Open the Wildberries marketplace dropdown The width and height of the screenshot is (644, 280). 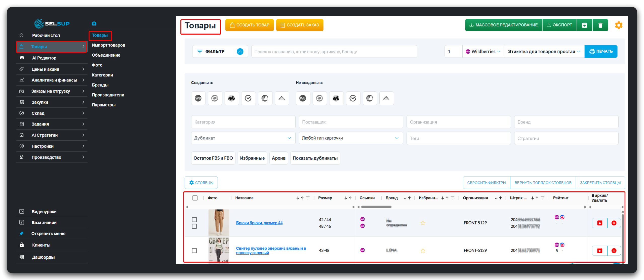483,52
